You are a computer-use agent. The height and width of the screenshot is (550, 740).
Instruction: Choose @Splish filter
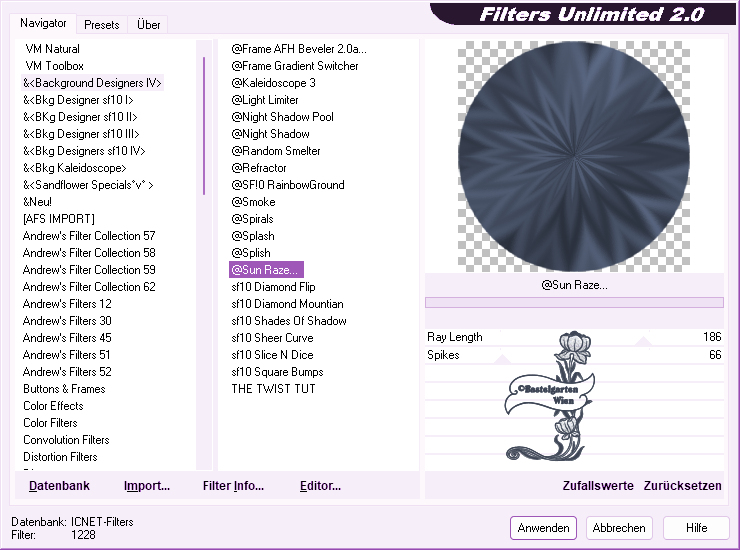tap(251, 253)
